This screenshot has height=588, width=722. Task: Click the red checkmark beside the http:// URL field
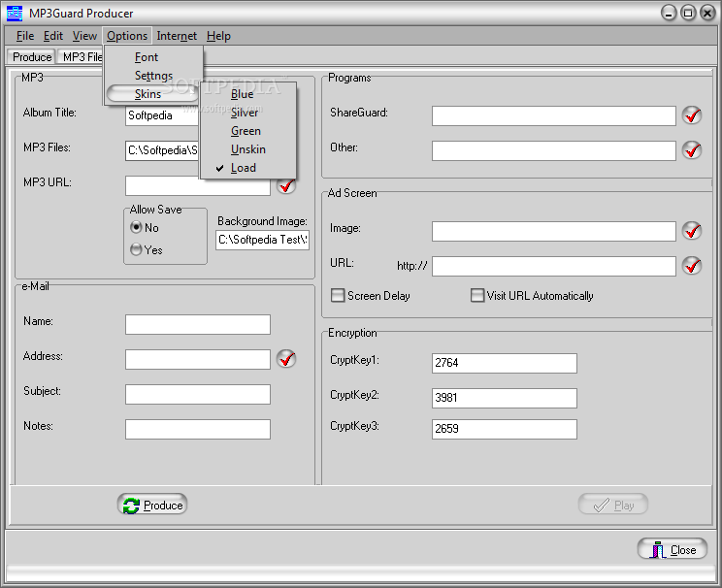click(692, 266)
